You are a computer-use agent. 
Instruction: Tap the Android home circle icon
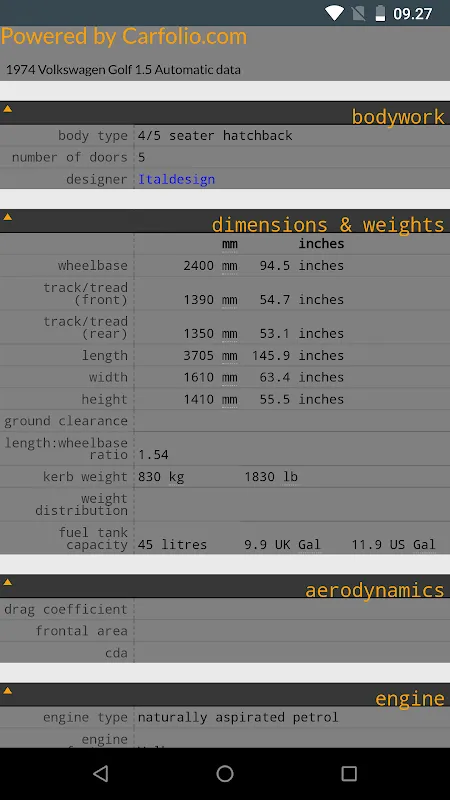pyautogui.click(x=225, y=773)
